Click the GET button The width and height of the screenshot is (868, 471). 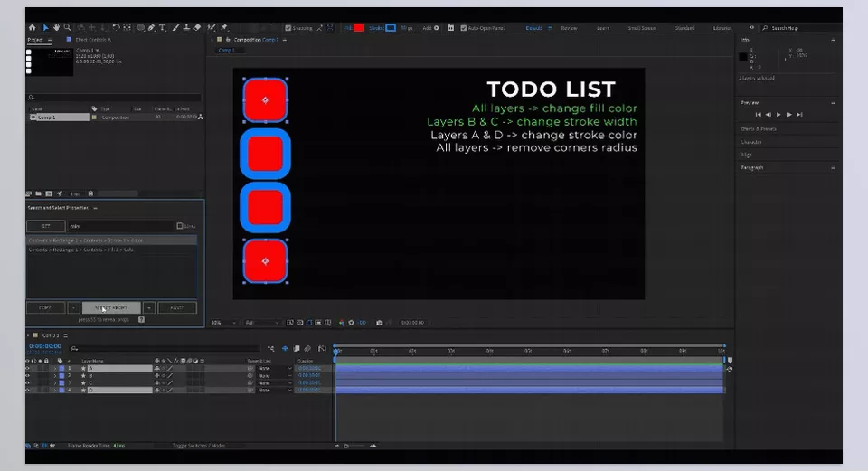(45, 226)
